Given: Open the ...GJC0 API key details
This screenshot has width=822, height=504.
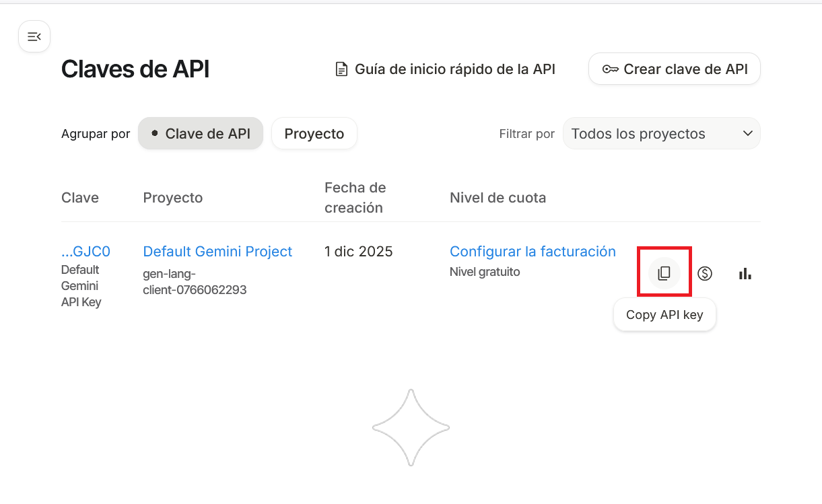Looking at the screenshot, I should pos(85,252).
